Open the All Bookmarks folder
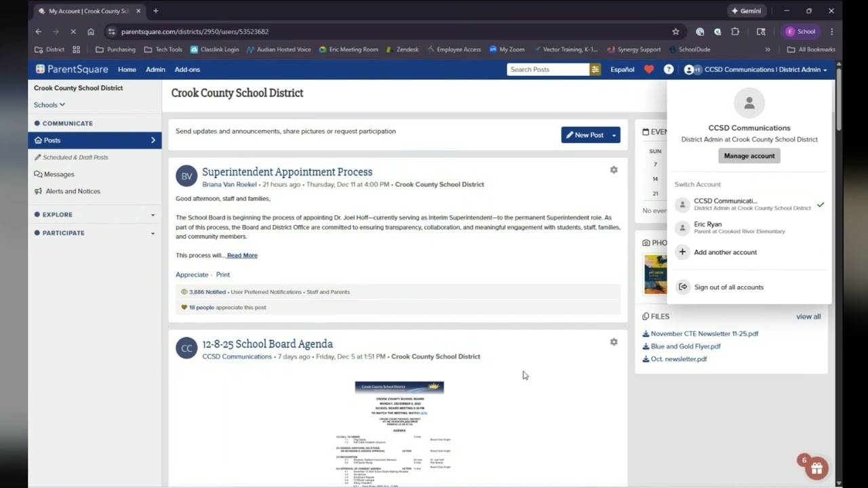This screenshot has width=868, height=488. point(811,49)
